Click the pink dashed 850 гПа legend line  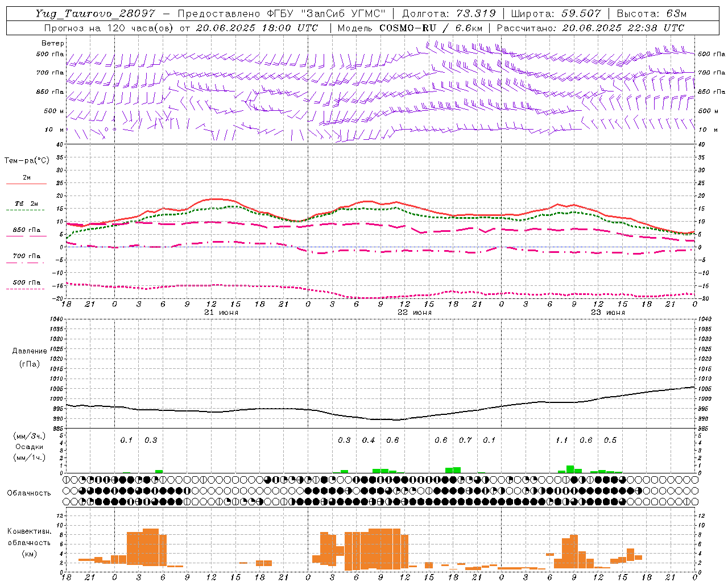[x=26, y=236]
